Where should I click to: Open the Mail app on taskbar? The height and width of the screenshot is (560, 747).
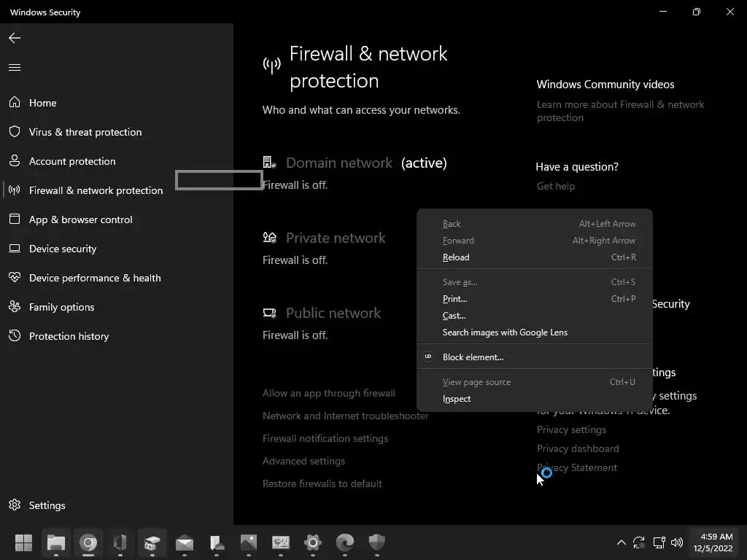point(185,542)
